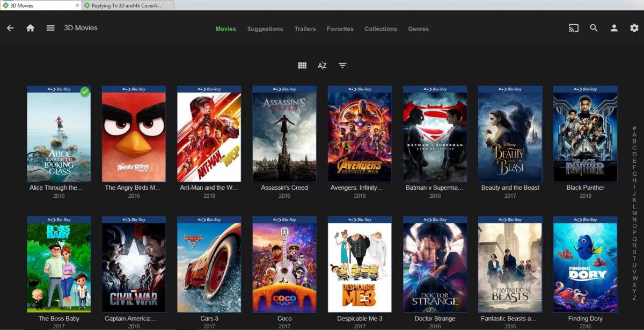Viewport: 644px width, 330px height.
Task: Jump to letter D in alphabet picker
Action: coord(634,154)
